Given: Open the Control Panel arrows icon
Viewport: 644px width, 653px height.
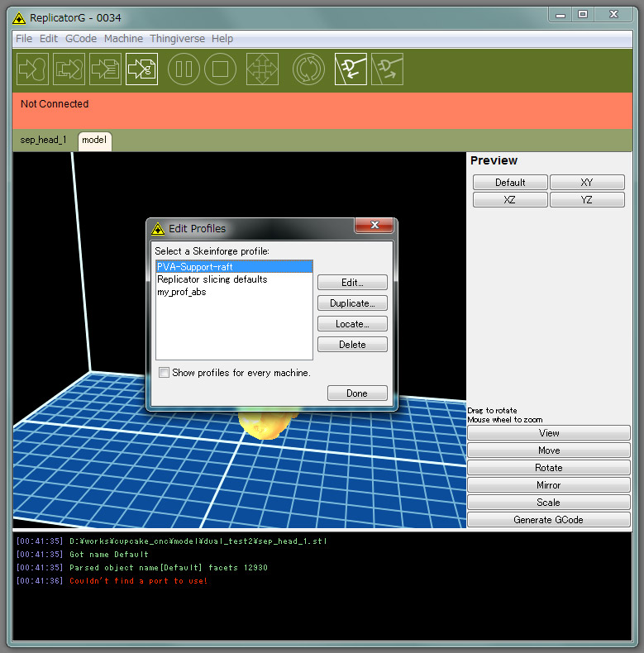Looking at the screenshot, I should click(x=262, y=69).
